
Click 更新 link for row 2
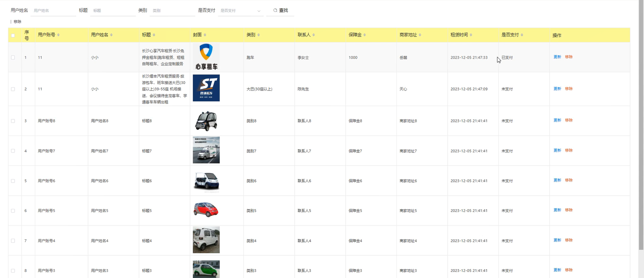pyautogui.click(x=557, y=89)
